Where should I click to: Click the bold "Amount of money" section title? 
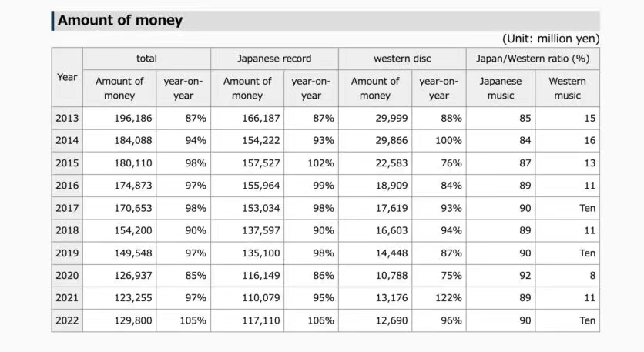coord(120,21)
